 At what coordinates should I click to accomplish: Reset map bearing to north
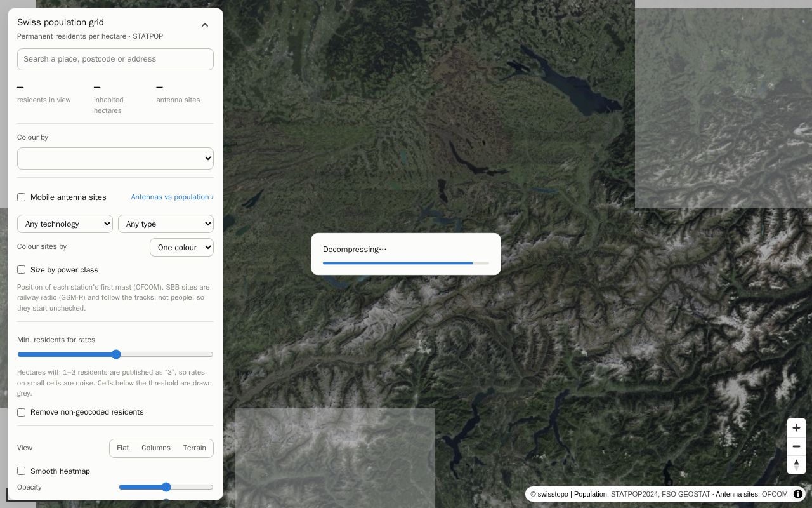[x=796, y=465]
